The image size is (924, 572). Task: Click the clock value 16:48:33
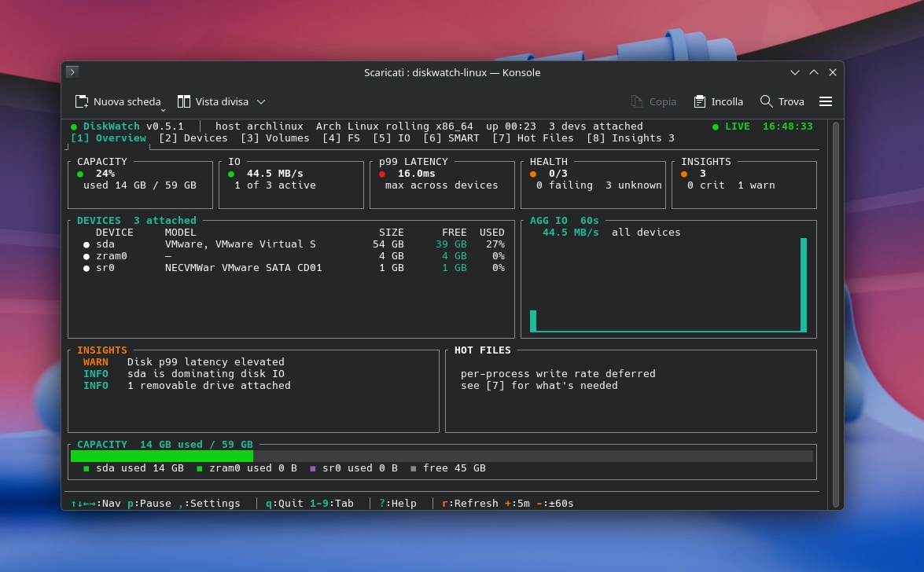click(x=787, y=126)
